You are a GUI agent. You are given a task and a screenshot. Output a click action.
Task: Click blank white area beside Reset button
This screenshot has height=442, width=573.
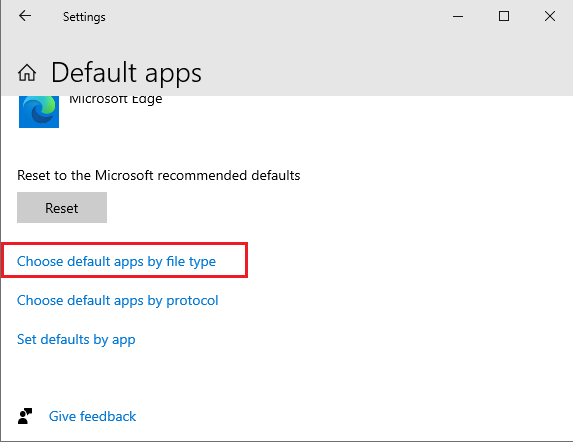tap(329, 207)
